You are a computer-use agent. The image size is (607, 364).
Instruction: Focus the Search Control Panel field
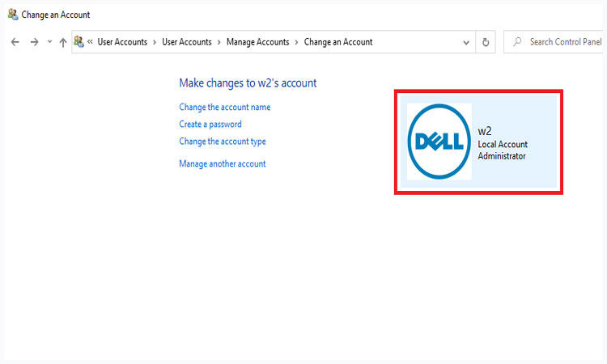[x=555, y=42]
